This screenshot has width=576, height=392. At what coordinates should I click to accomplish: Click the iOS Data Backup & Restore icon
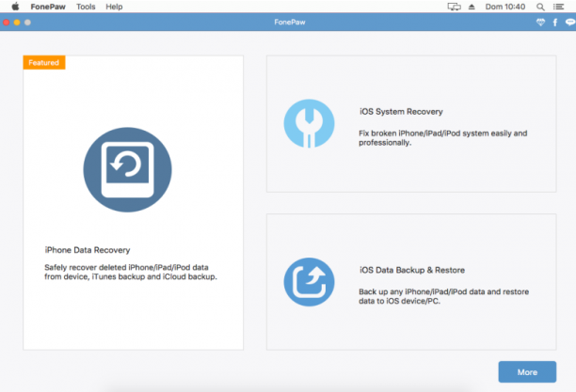click(x=309, y=282)
